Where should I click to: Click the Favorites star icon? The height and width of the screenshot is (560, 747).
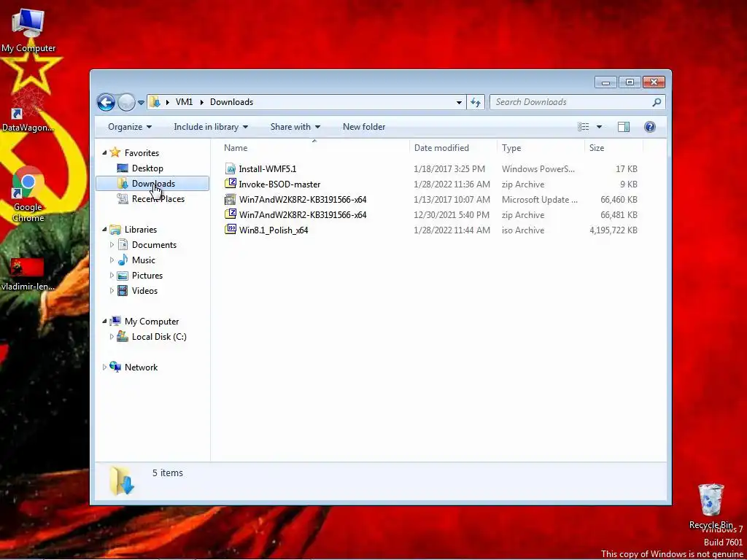pos(115,152)
